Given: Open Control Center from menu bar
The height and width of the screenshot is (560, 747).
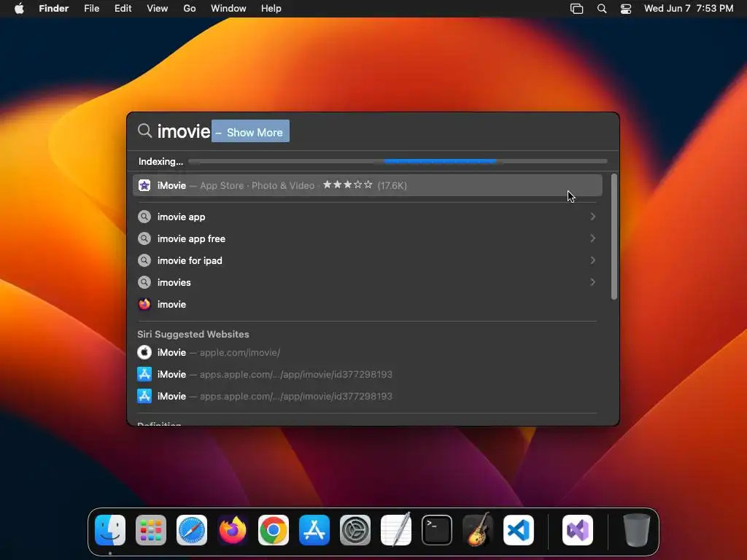Looking at the screenshot, I should pyautogui.click(x=625, y=9).
